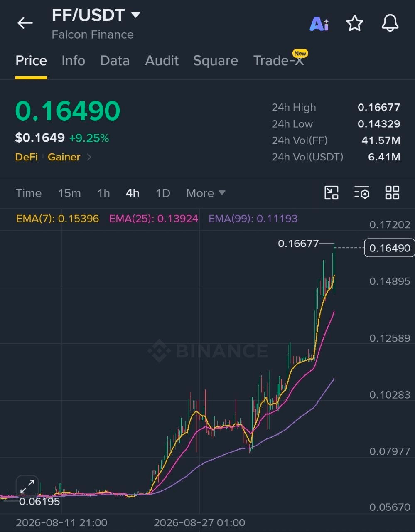Open the More intervals dropdown
This screenshot has height=532, width=415.
[206, 193]
